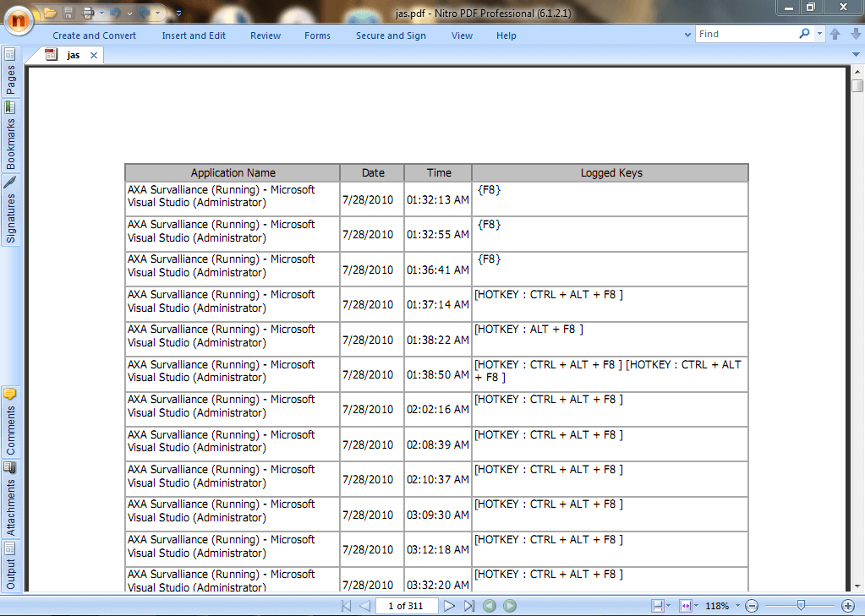Expand the Find options dropdown arrow
Viewport: 865px width, 616px height.
(x=819, y=34)
